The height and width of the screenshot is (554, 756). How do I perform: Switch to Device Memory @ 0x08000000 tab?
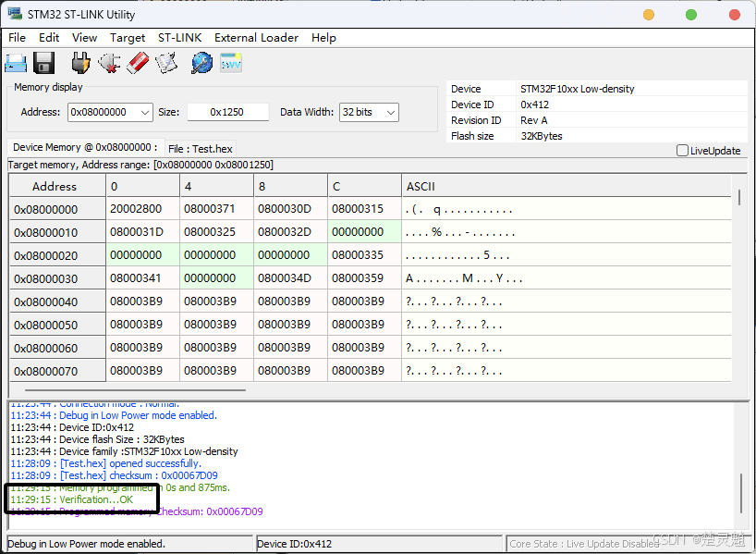(x=85, y=147)
